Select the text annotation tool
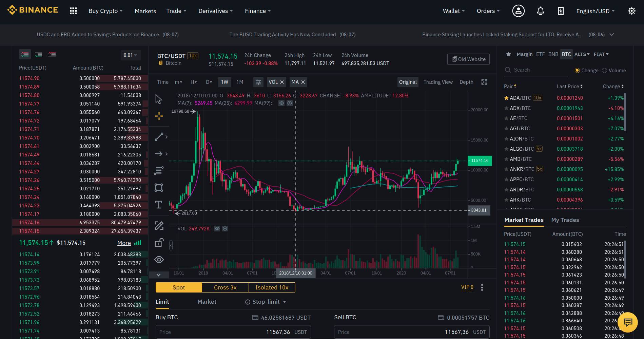Screen dimensions: 644x339 point(159,205)
